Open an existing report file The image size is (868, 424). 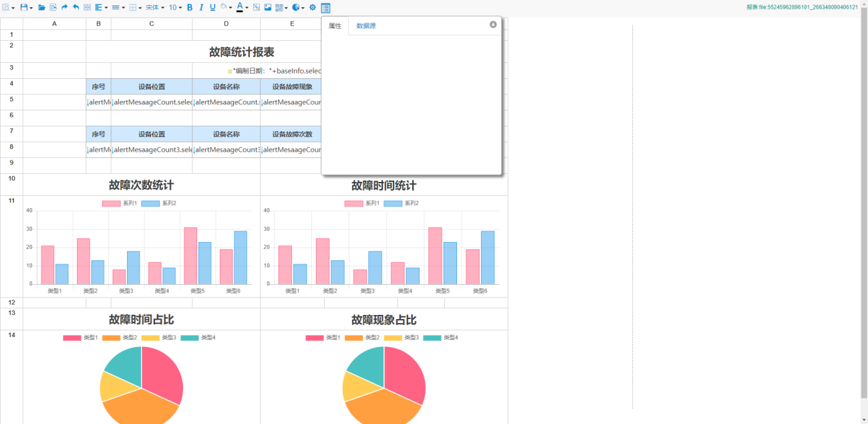(41, 7)
